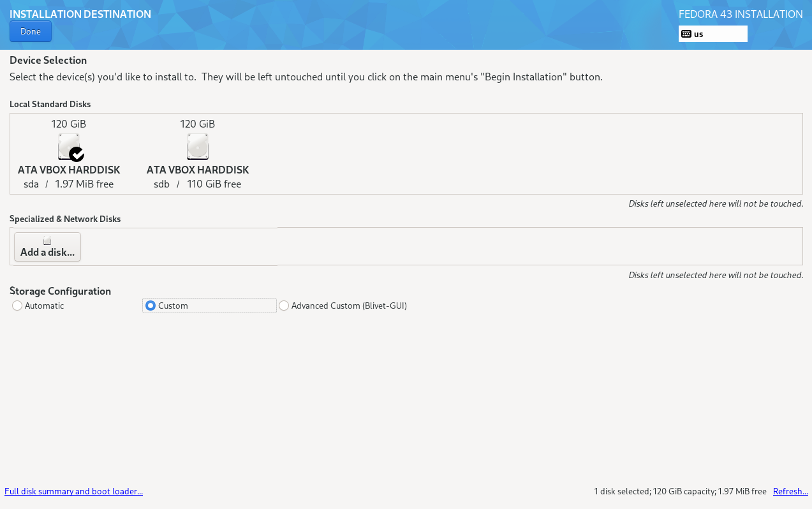This screenshot has height=509, width=812.
Task: Click "sda / 1.97 MiB free" text
Action: (69, 184)
